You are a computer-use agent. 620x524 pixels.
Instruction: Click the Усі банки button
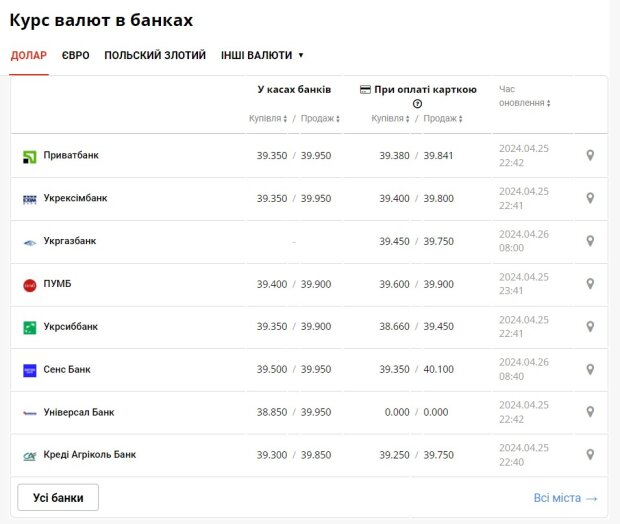(58, 498)
